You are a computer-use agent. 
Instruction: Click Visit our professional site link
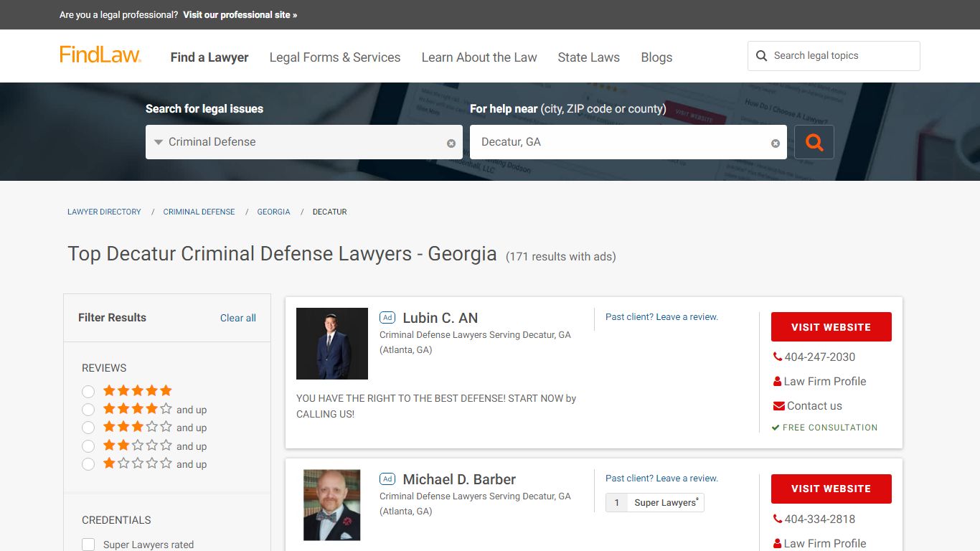click(x=240, y=14)
